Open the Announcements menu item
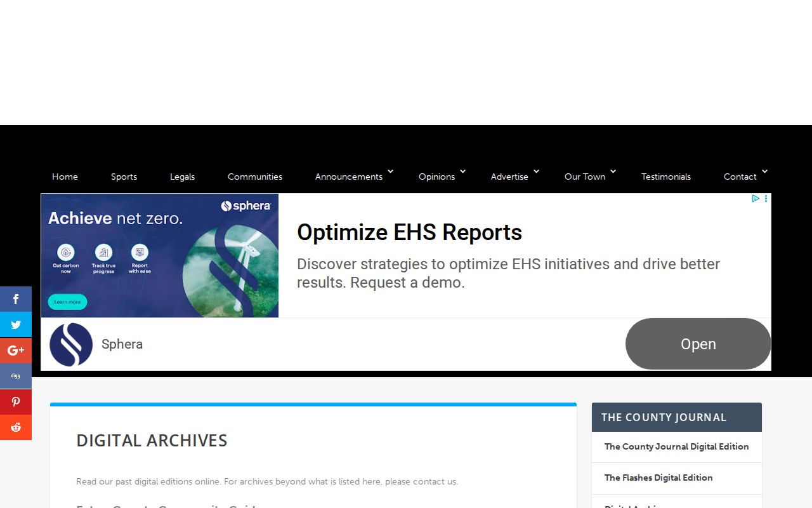 pos(349,177)
